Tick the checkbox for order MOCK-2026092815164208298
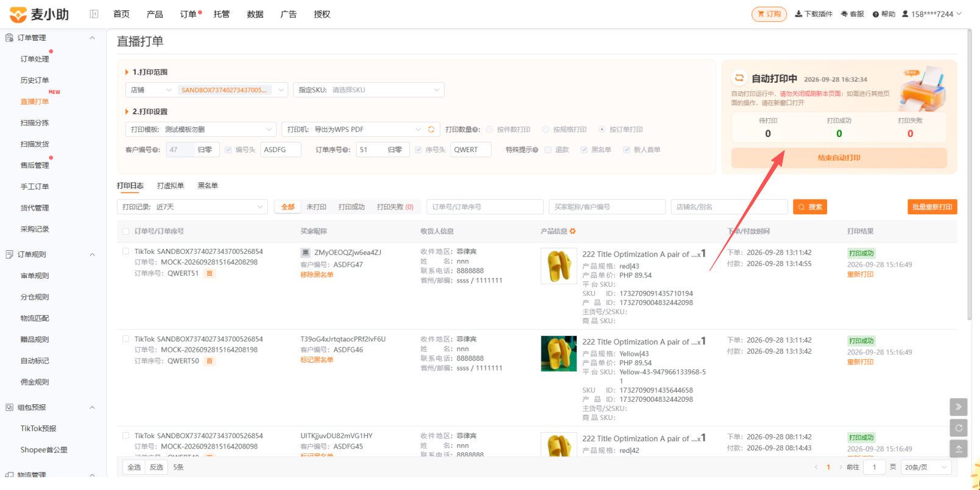This screenshot has height=490, width=980. 125,251
